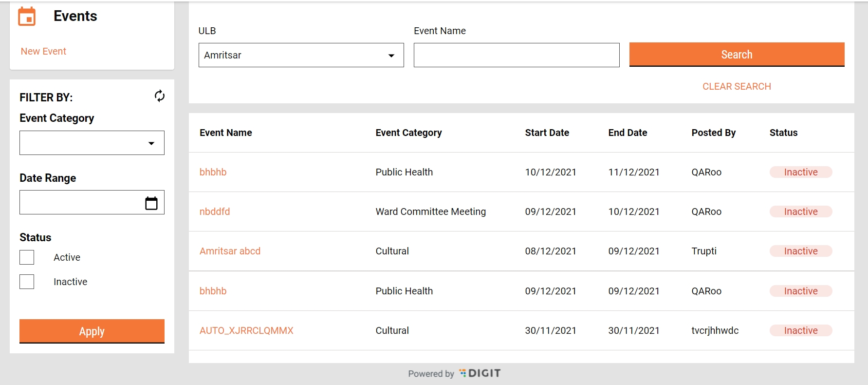Click the orange Events calendar icon
The image size is (868, 385).
point(27,17)
